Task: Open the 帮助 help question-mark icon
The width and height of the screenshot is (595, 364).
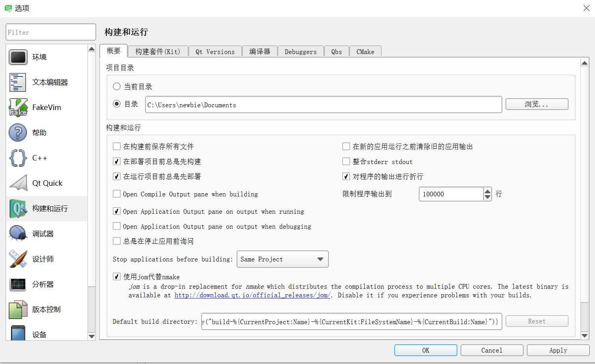Action: 18,133
